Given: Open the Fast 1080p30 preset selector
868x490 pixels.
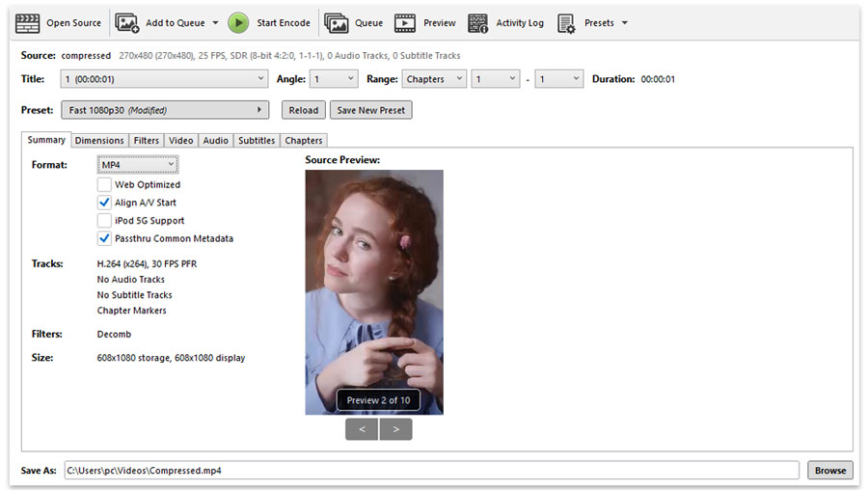Looking at the screenshot, I should pyautogui.click(x=165, y=110).
